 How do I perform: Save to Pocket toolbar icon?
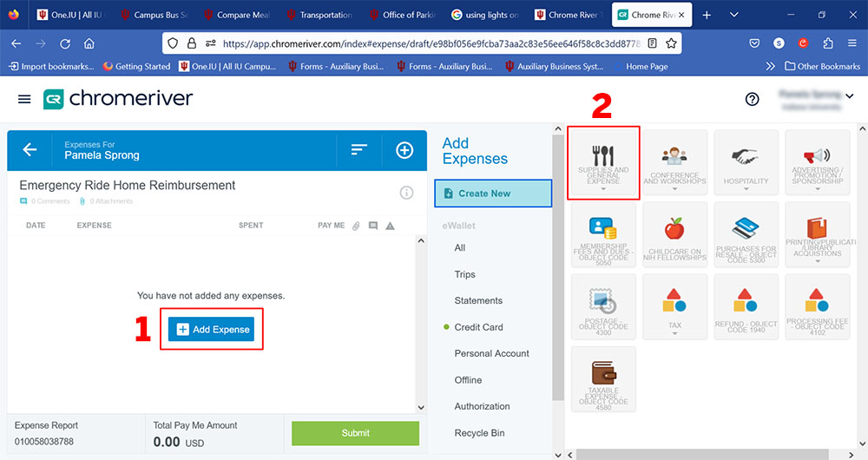pos(754,43)
